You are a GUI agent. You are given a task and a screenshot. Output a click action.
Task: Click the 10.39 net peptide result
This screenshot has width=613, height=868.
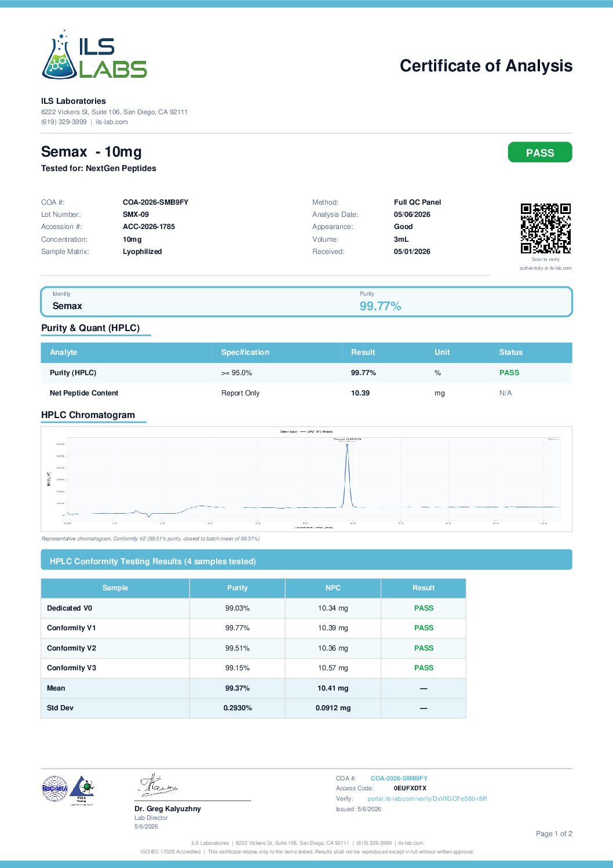coord(360,393)
